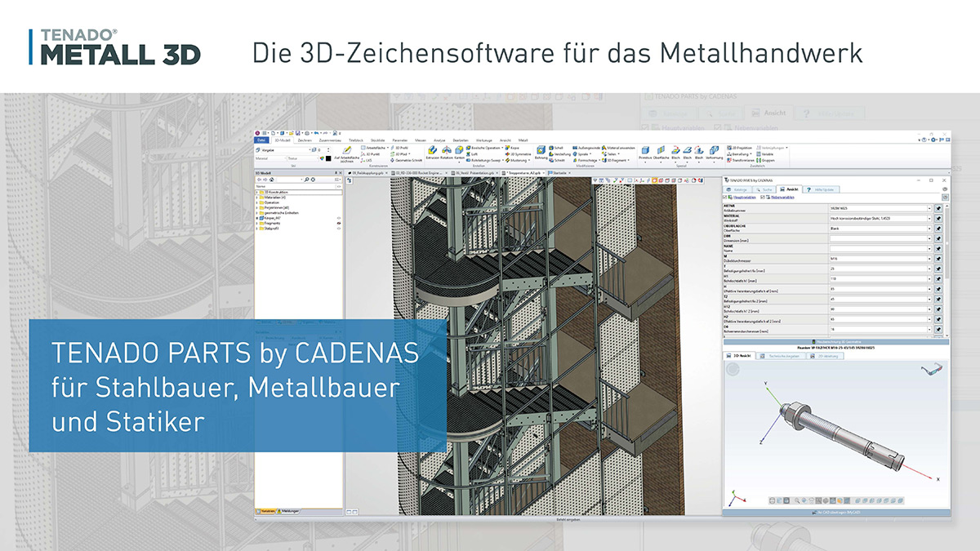Select the 3D Punkt tool

pyautogui.click(x=371, y=153)
